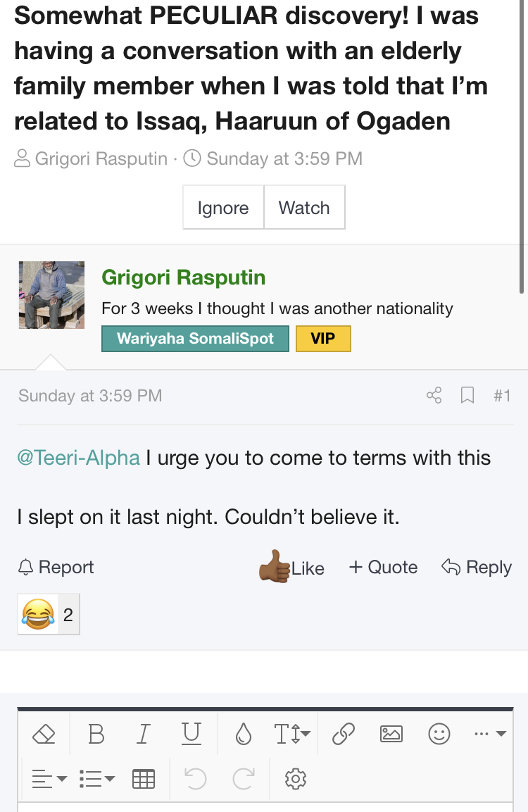The image size is (528, 812).
Task: Share post using share icon
Action: [x=434, y=395]
